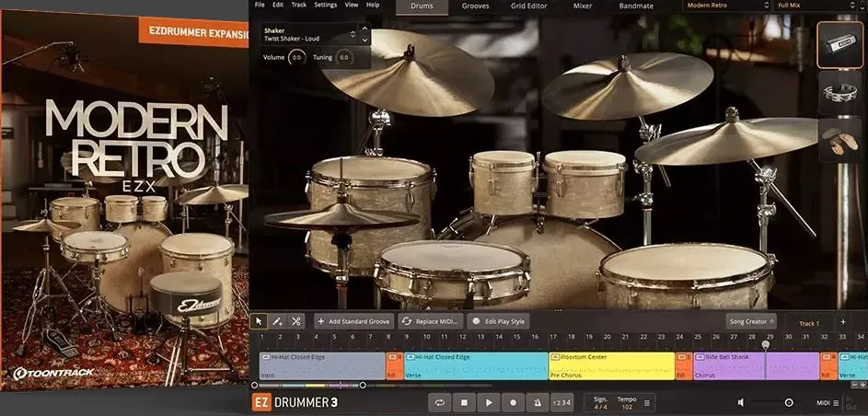The width and height of the screenshot is (868, 416).
Task: Toggle the metronome
Action: click(537, 403)
